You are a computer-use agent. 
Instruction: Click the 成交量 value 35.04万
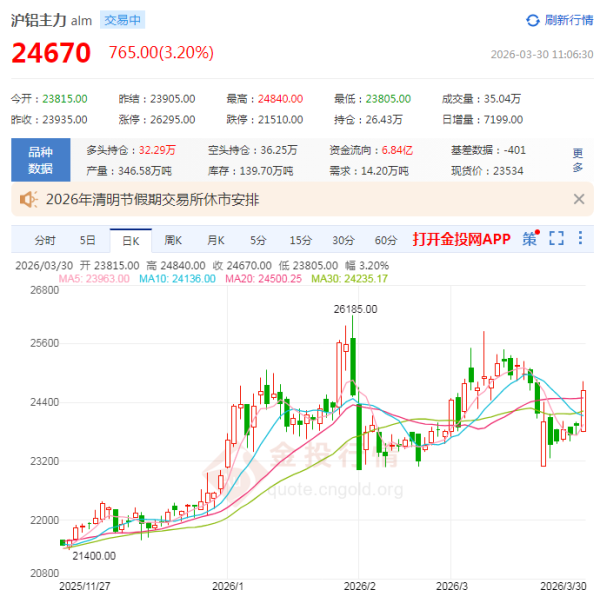coord(502,99)
